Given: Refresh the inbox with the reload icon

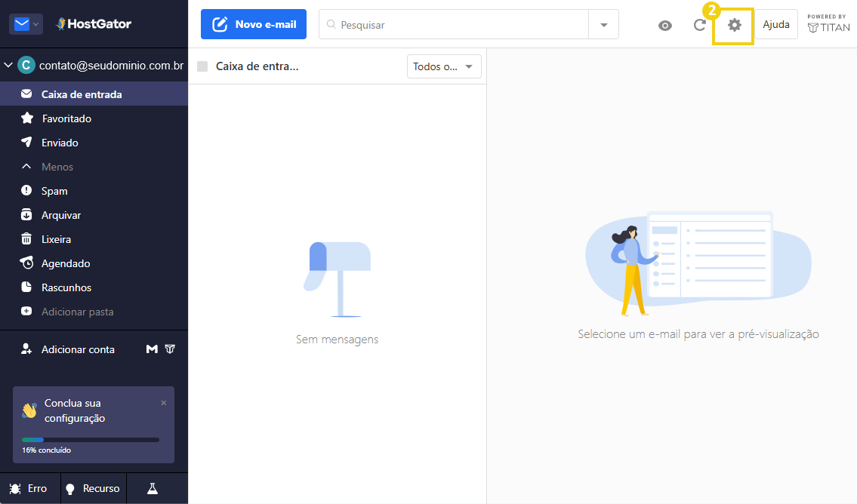Looking at the screenshot, I should (x=699, y=24).
